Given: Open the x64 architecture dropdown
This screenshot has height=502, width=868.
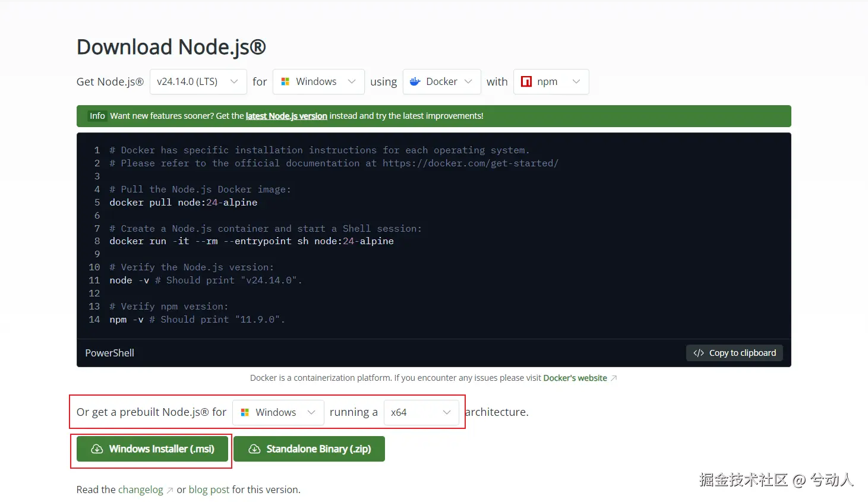Looking at the screenshot, I should pyautogui.click(x=421, y=412).
